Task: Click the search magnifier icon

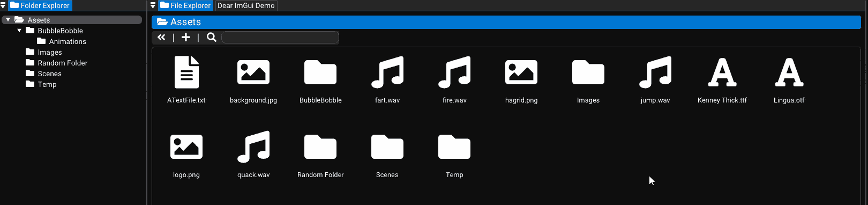Action: (212, 37)
